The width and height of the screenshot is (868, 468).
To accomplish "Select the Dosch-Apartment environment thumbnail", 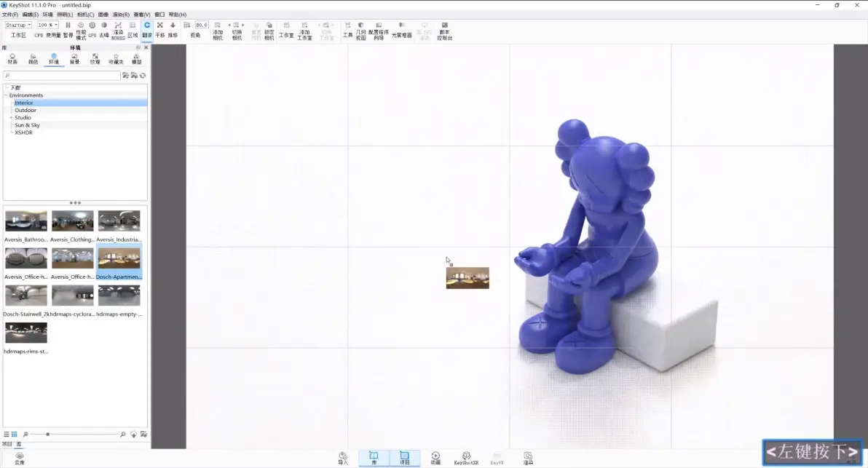I will click(119, 258).
